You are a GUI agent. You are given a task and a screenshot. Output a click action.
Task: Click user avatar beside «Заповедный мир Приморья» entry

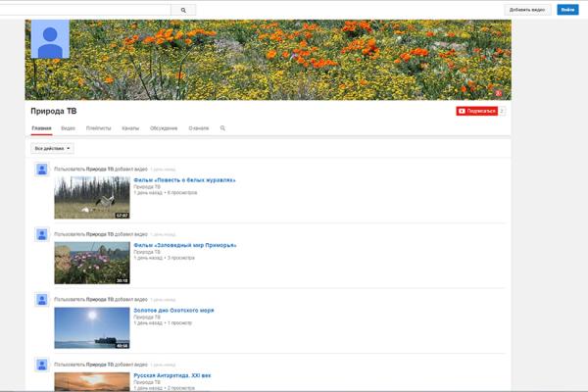[42, 235]
